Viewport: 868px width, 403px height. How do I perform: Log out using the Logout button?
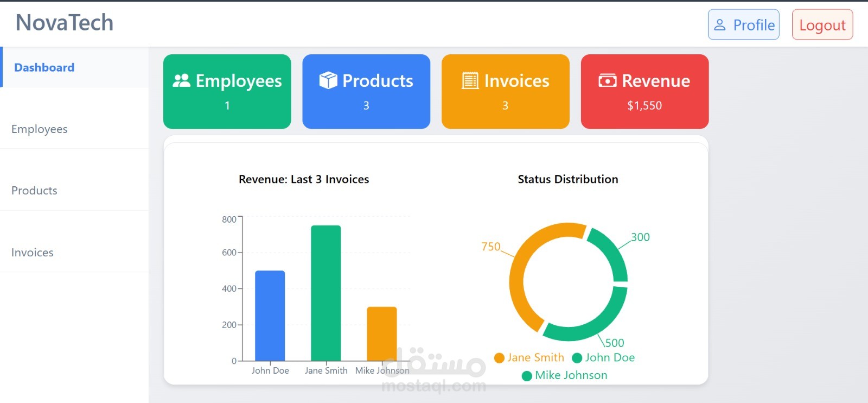(x=822, y=24)
